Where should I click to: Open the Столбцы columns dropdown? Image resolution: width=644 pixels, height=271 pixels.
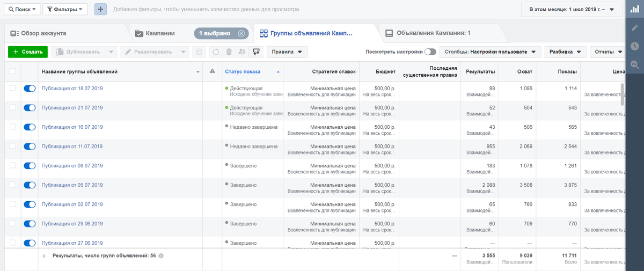pos(490,52)
